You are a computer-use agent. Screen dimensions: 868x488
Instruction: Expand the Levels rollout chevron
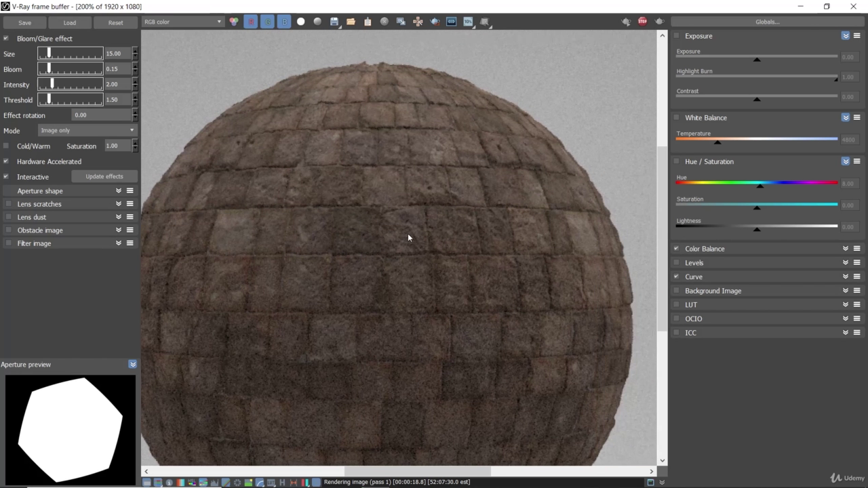[846, 263]
